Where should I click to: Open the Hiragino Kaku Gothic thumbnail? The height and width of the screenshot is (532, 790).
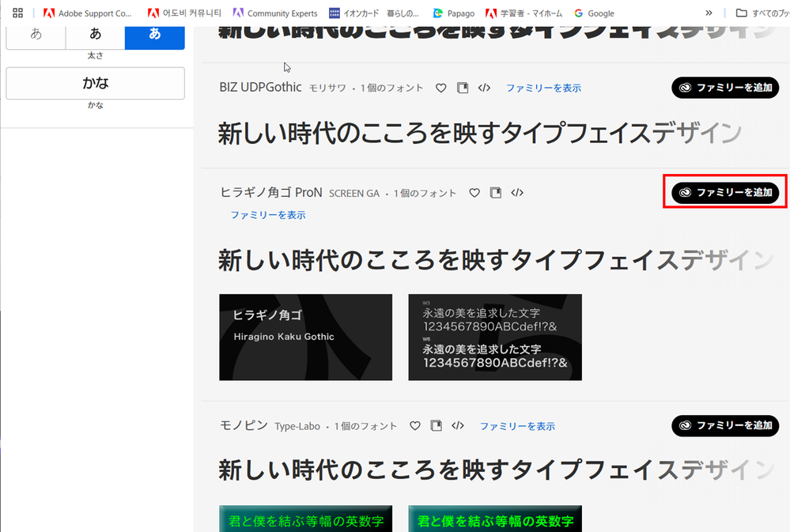point(305,337)
